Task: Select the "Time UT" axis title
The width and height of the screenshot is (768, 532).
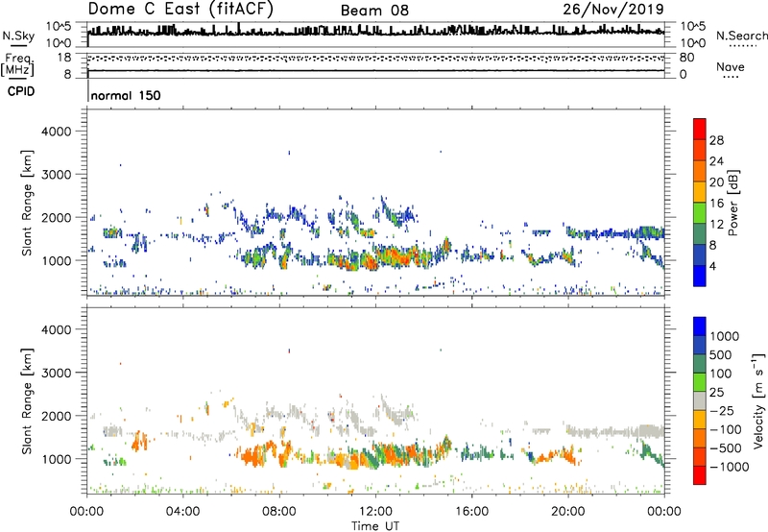Action: click(375, 526)
